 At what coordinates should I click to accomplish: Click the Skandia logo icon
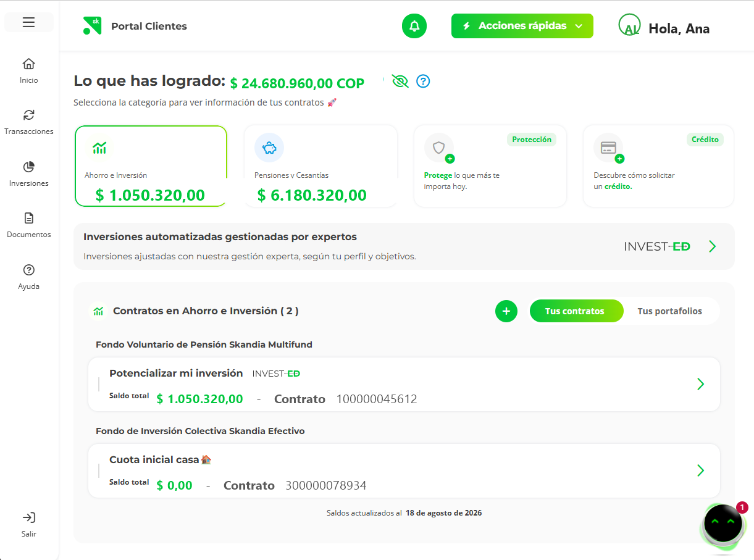coord(91,26)
